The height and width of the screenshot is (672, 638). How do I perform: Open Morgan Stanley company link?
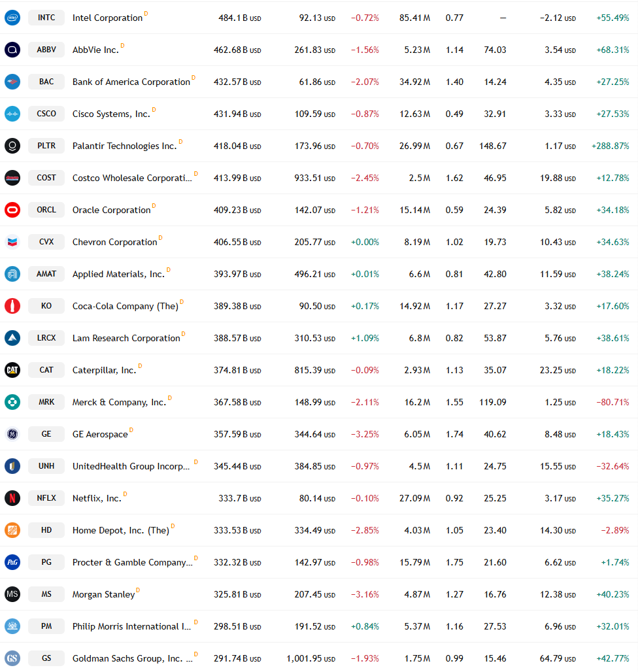pos(104,594)
